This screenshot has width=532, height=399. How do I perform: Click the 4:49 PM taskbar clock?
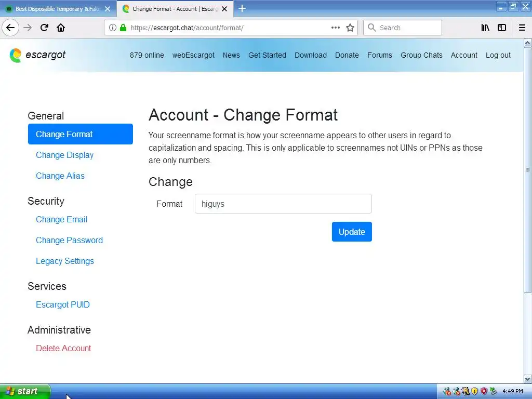[x=513, y=392]
